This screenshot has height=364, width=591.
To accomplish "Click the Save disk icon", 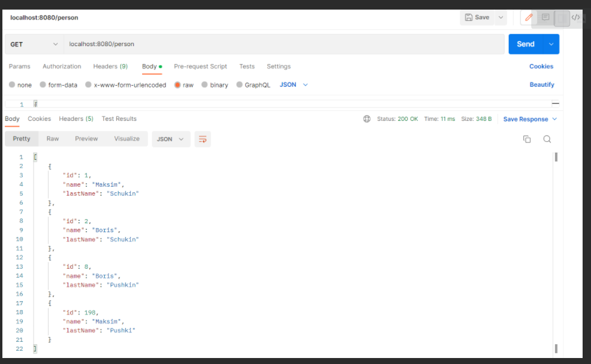I will [x=478, y=17].
